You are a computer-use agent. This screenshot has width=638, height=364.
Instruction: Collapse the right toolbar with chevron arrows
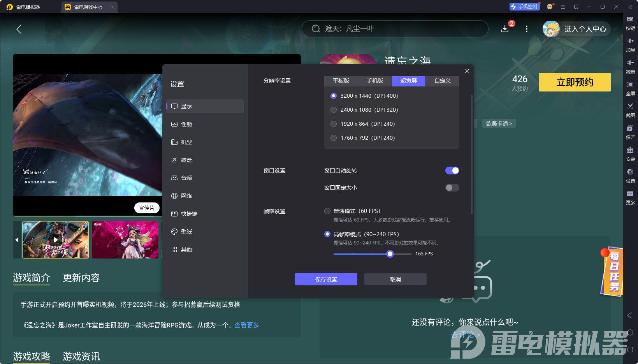631,7
